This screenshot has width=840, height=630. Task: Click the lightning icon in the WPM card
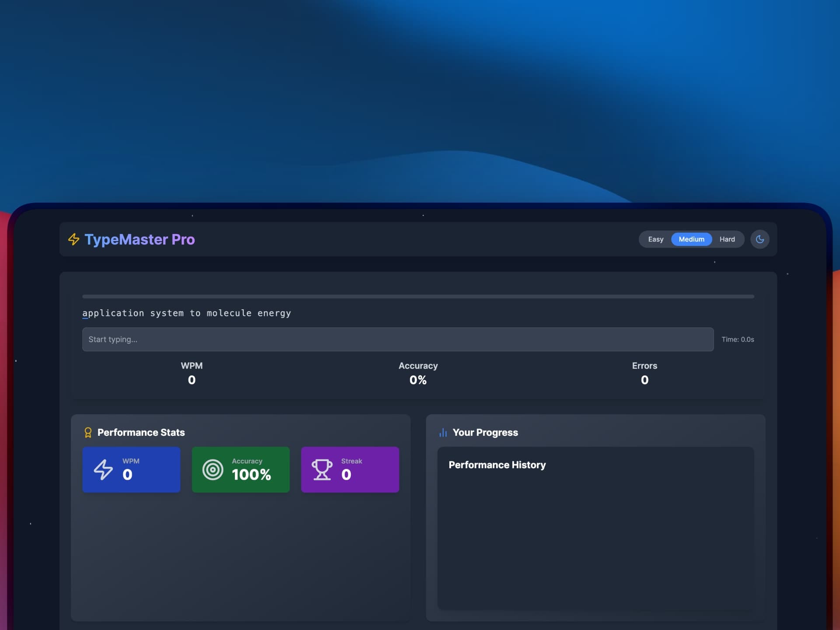click(x=103, y=470)
